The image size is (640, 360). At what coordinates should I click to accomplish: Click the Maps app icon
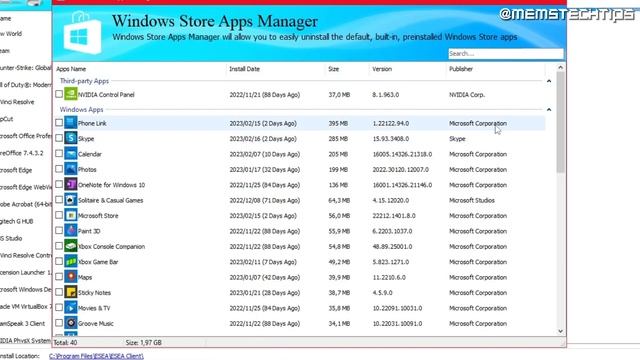click(x=71, y=277)
